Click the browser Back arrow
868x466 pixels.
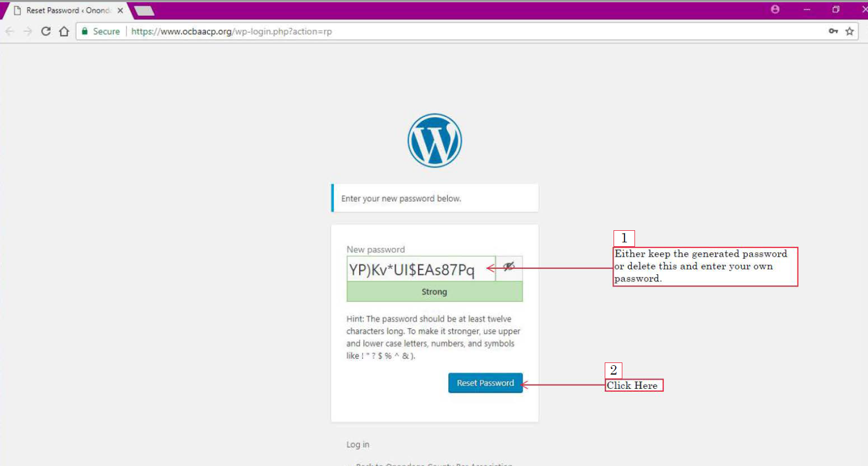9,31
